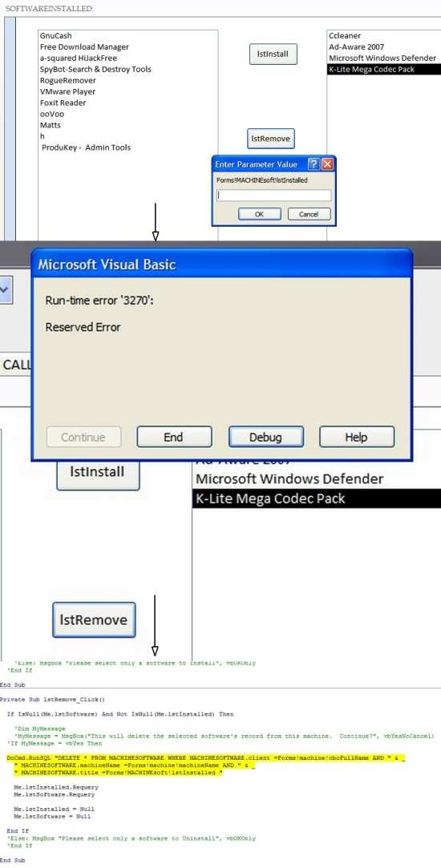This screenshot has width=441, height=868.
Task: Choose End in the Microsoft Visual Basic dialog
Action: click(174, 437)
